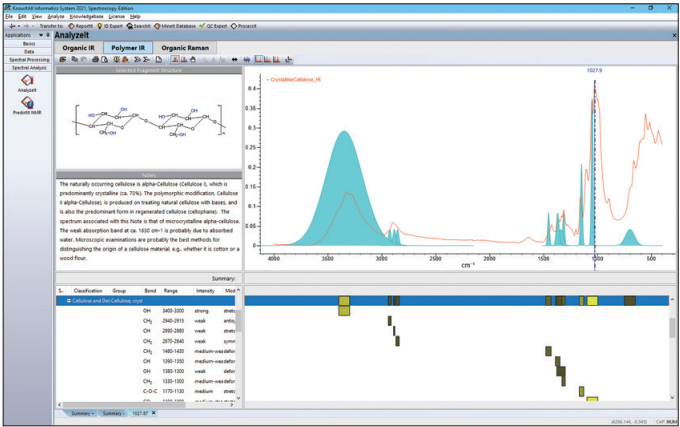The image size is (680, 427).
Task: Collapse the Cellulose and Der/Cellulose tree row
Action: (x=68, y=300)
